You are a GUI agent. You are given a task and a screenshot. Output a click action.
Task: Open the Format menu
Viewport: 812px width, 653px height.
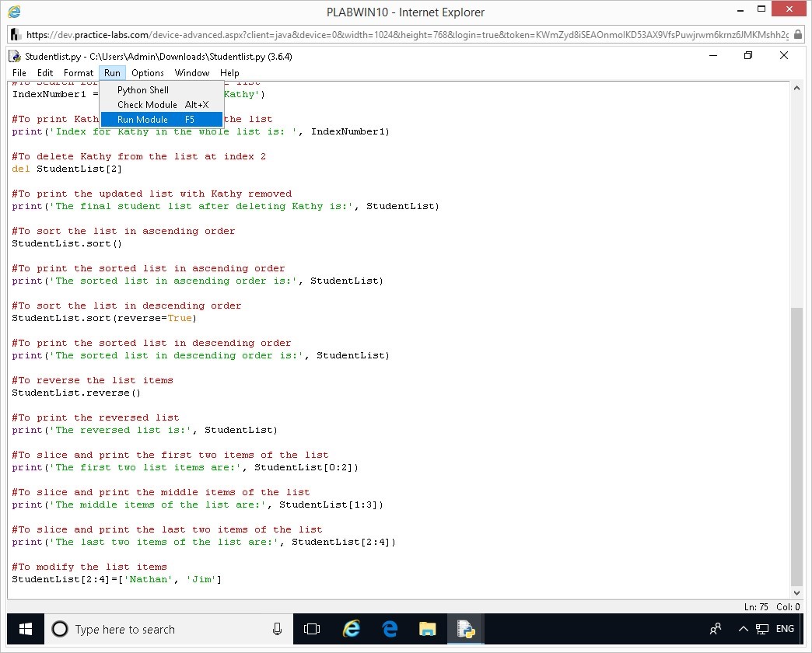(x=79, y=73)
